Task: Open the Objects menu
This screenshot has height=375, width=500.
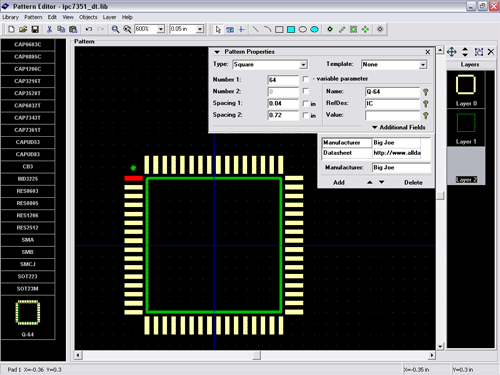Action: 88,17
